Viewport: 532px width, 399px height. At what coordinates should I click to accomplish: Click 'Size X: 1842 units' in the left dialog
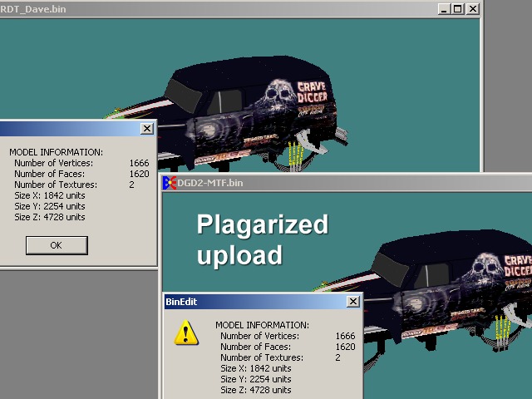(50, 196)
